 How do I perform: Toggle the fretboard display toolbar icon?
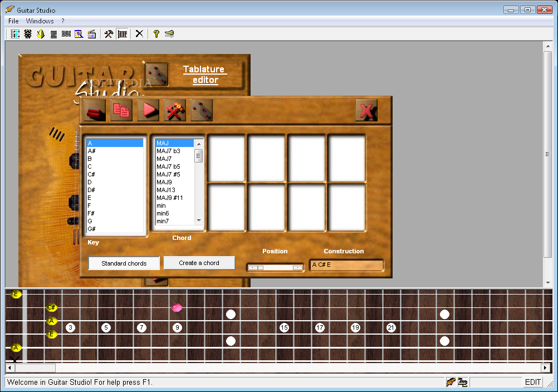pyautogui.click(x=123, y=34)
